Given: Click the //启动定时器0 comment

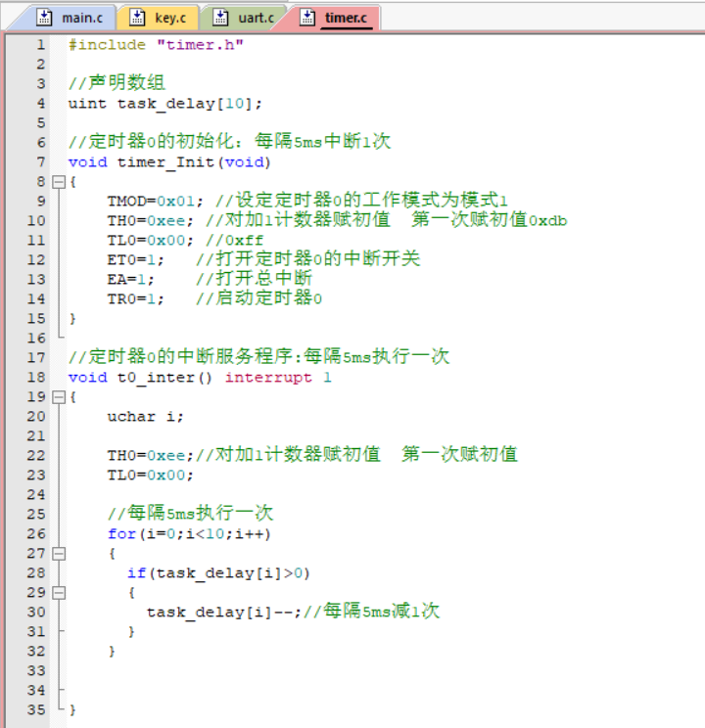Looking at the screenshot, I should [x=258, y=298].
